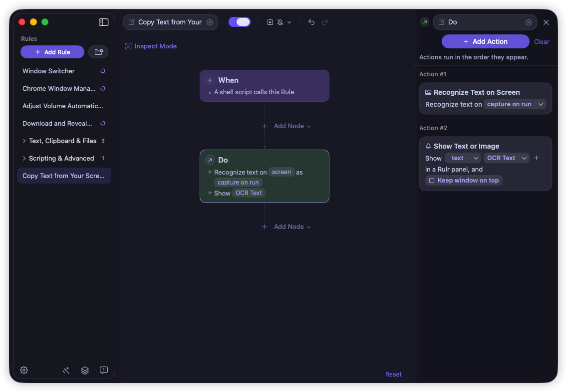Click the Chrome Window Manager status circle

(103, 88)
